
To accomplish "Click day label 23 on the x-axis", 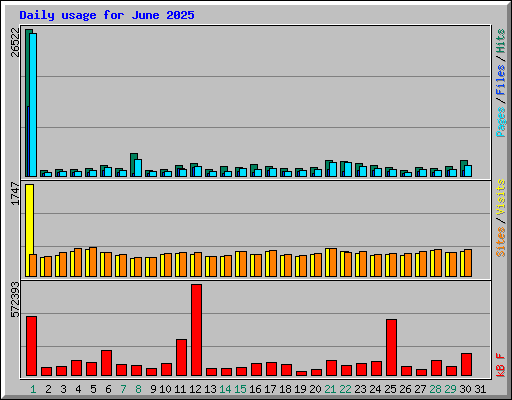I will (360, 389).
